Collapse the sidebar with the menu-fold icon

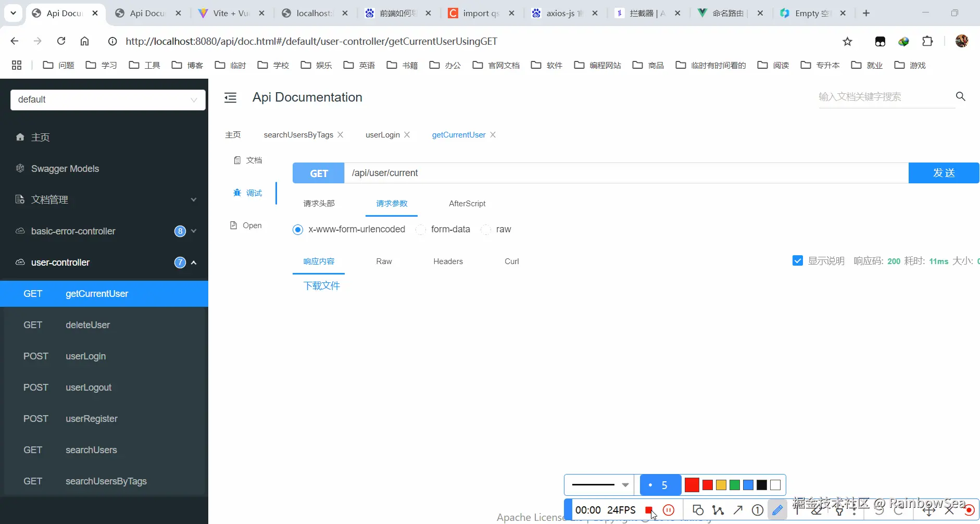pos(230,97)
